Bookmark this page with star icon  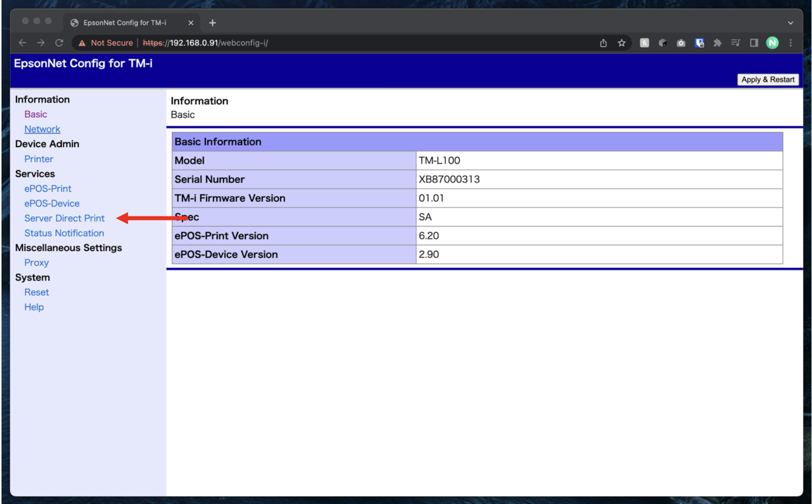point(622,43)
